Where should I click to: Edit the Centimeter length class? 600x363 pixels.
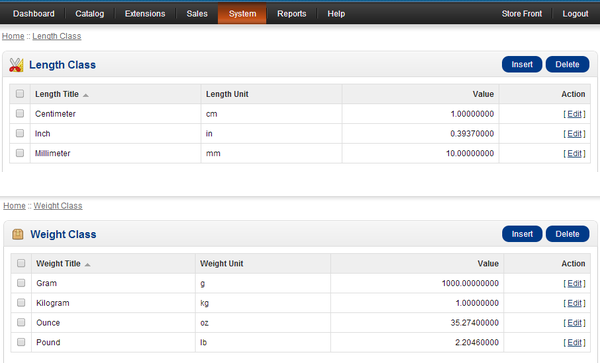pyautogui.click(x=574, y=114)
